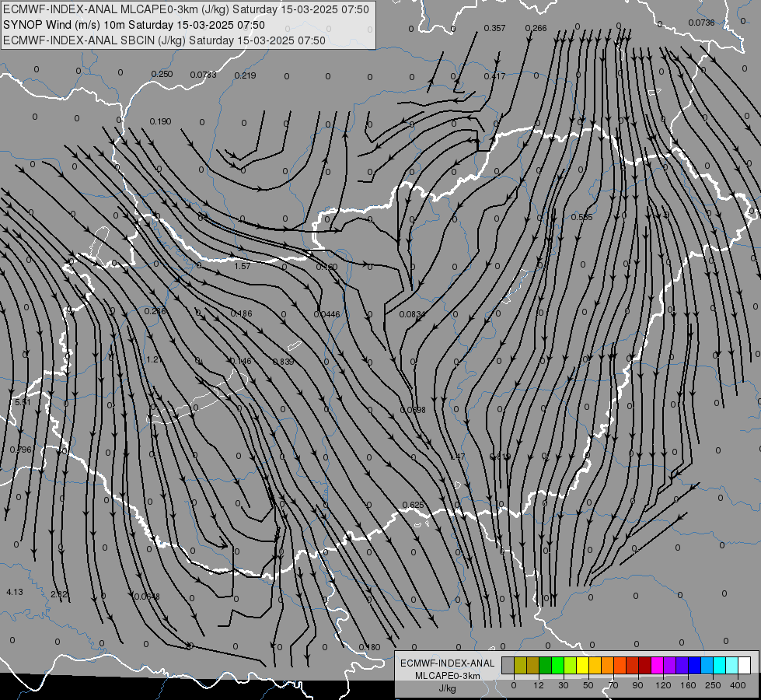The width and height of the screenshot is (761, 700).
Task: Click the '70' legend scale label
Action: [613, 685]
